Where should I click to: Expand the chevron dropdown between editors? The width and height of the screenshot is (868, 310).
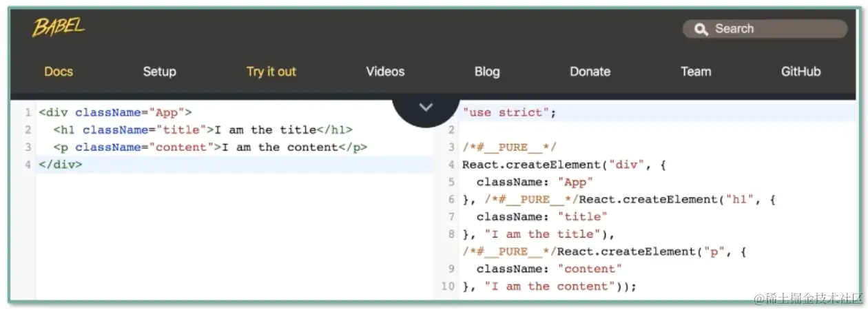[426, 107]
